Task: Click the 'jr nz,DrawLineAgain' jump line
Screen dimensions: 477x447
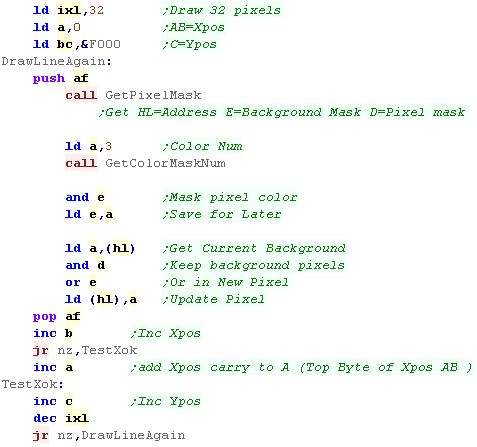Action: coord(109,436)
